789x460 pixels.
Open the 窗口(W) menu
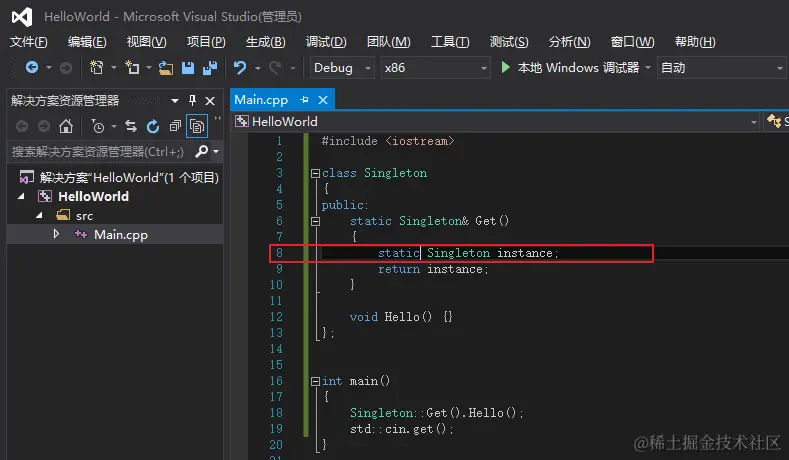[632, 42]
